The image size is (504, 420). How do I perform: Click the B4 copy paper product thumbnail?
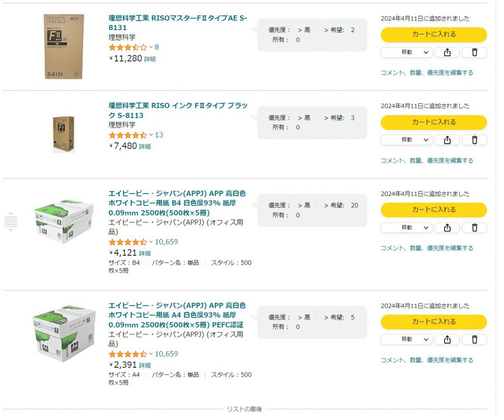[63, 222]
